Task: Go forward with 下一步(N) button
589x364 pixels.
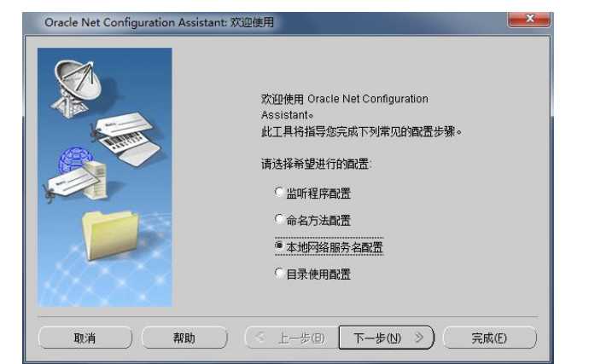Action: point(386,338)
